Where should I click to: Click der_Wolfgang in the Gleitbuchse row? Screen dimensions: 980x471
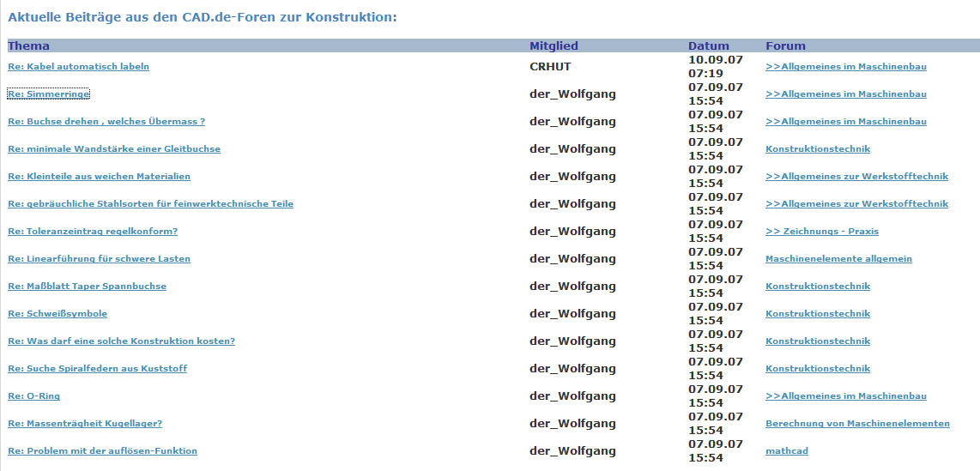572,149
